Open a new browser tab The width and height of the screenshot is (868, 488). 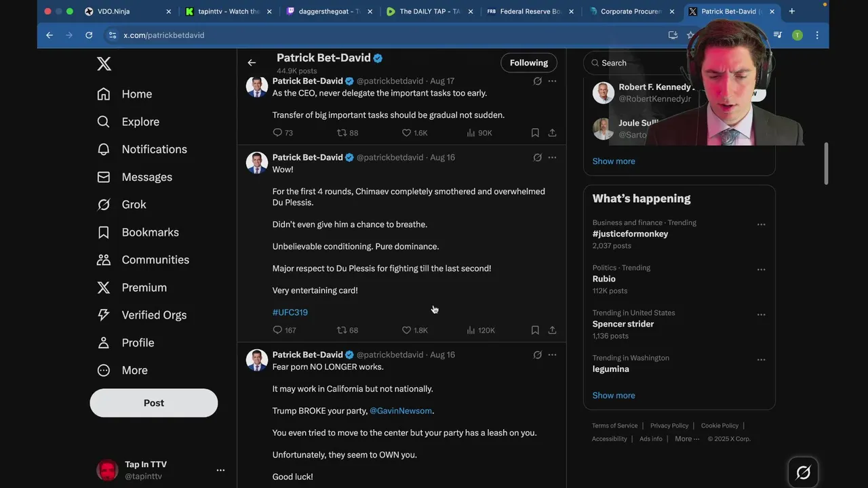[791, 12]
